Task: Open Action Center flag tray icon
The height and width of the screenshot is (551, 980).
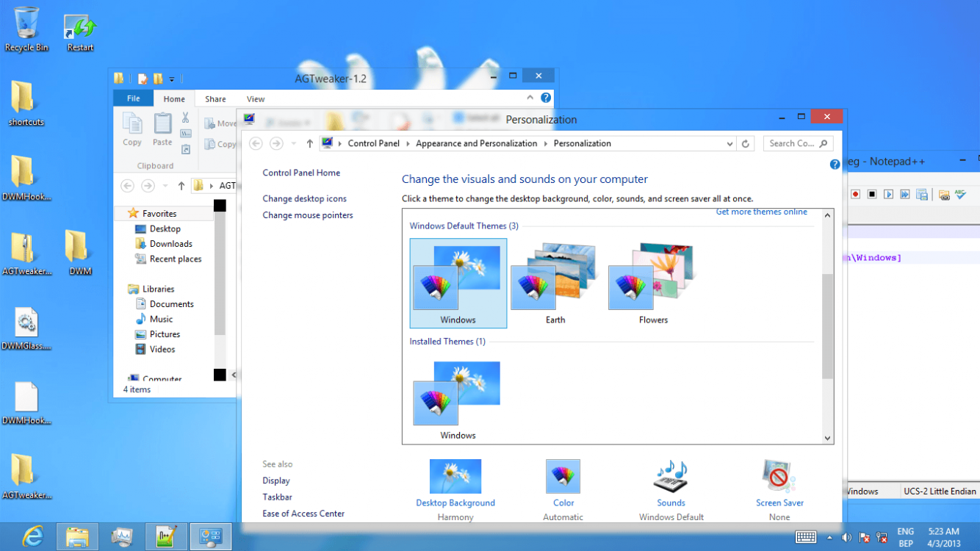Action: click(865, 537)
